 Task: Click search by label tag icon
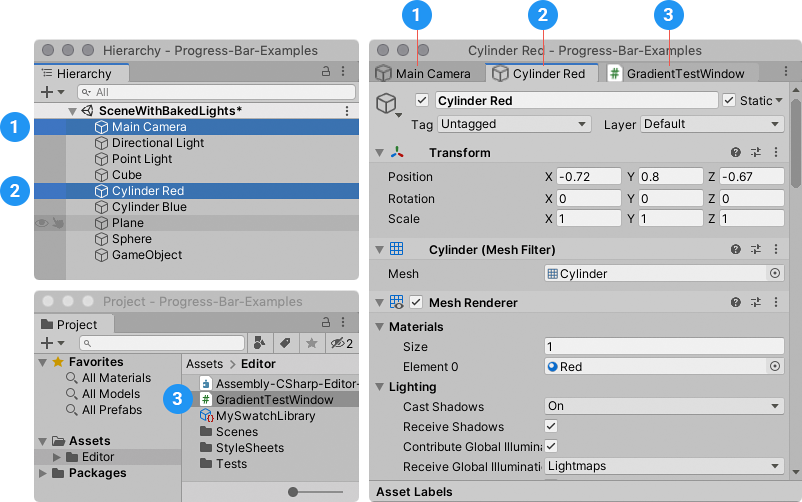pyautogui.click(x=284, y=343)
